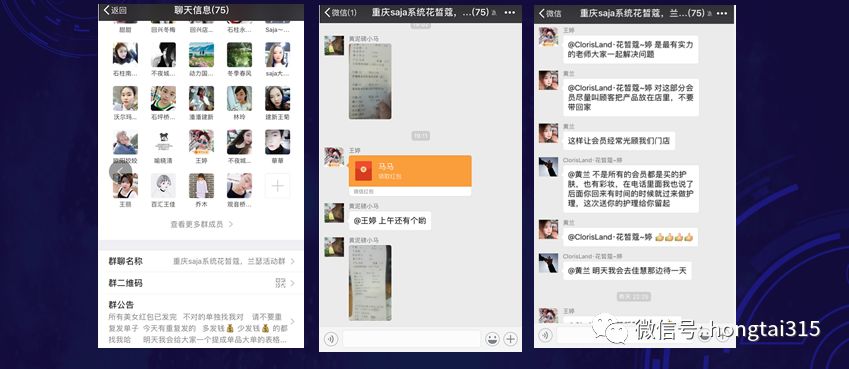Tap message containing '是最有实力的老师'

(630, 49)
